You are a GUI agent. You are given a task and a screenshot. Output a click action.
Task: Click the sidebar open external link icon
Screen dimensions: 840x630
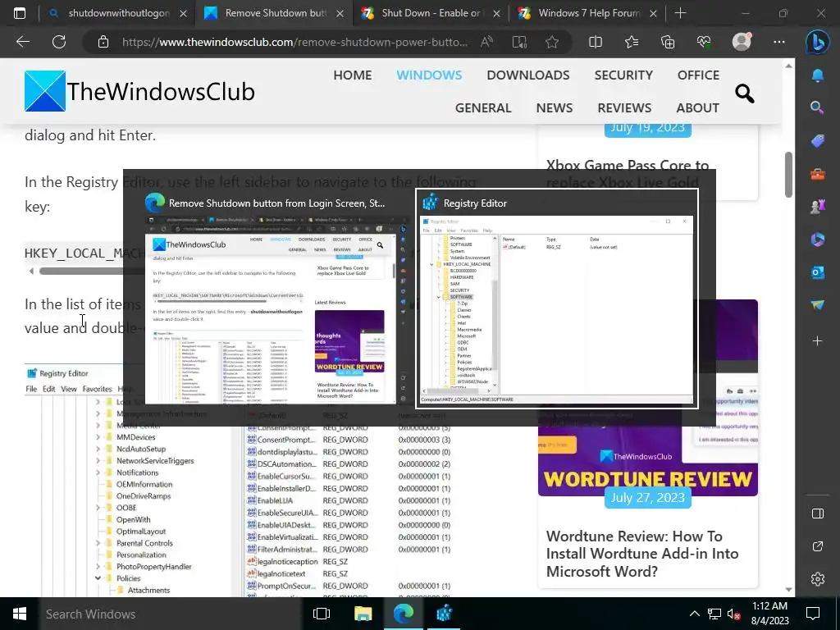818,546
